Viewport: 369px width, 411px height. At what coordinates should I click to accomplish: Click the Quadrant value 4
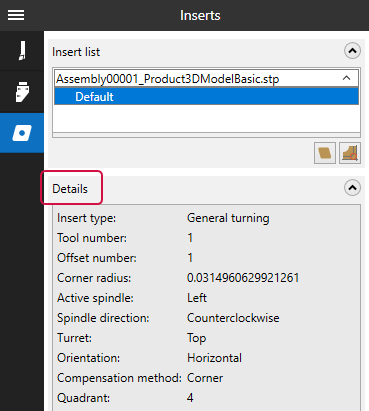(x=190, y=398)
